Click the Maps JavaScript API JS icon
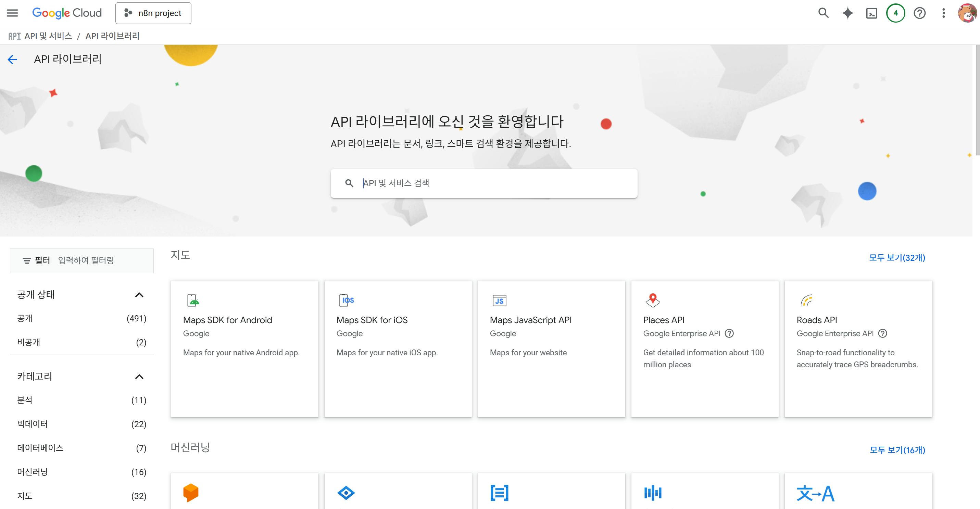The image size is (980, 509). click(x=499, y=301)
